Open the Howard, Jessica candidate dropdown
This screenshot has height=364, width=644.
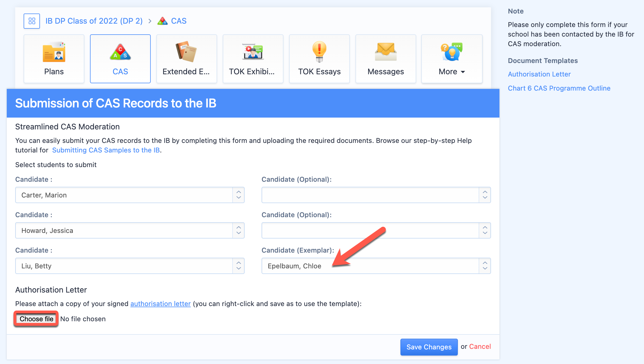coord(130,230)
